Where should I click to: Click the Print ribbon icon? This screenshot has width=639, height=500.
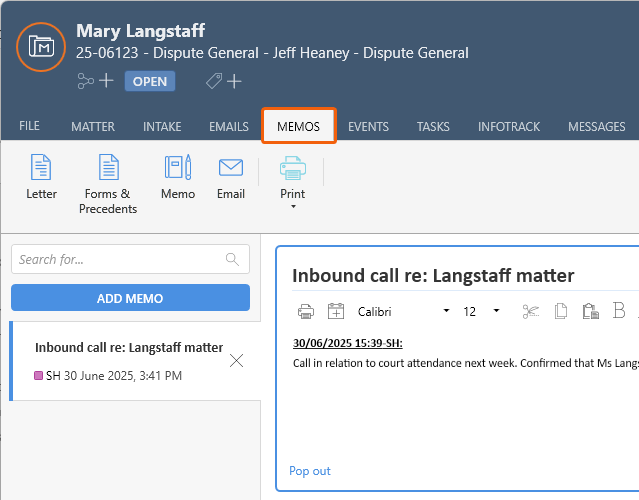(x=293, y=168)
